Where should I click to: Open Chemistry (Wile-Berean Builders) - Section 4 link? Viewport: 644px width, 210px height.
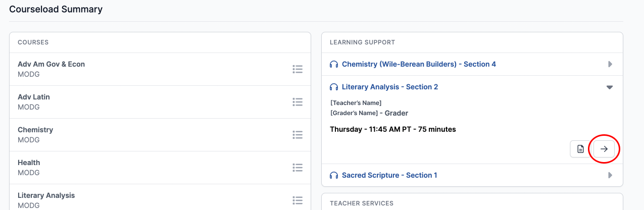tap(419, 64)
